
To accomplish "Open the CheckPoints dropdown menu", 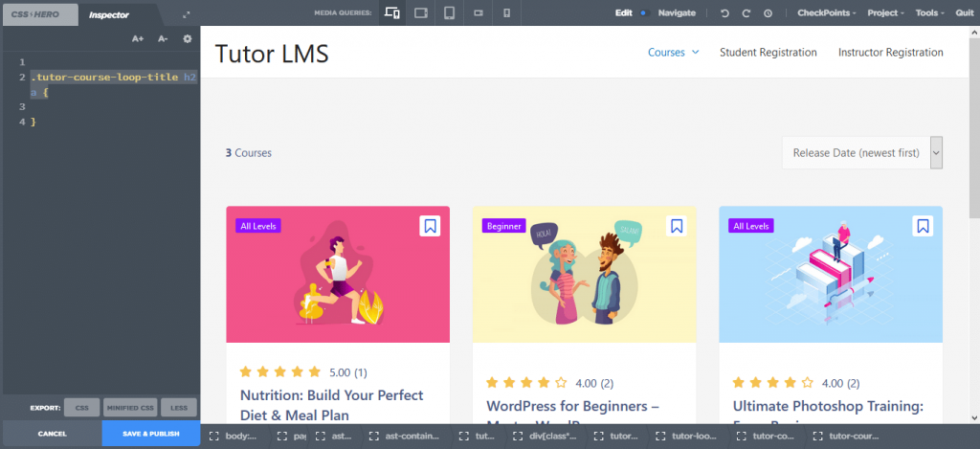I will point(826,13).
